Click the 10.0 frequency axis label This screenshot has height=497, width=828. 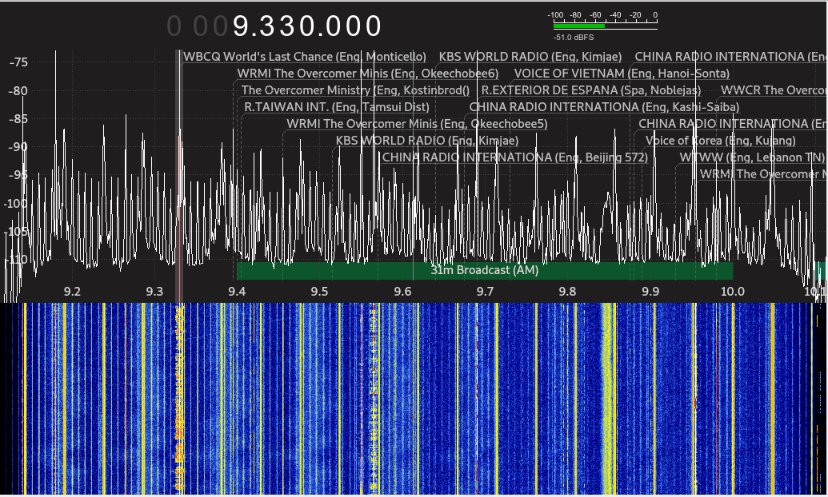[732, 292]
